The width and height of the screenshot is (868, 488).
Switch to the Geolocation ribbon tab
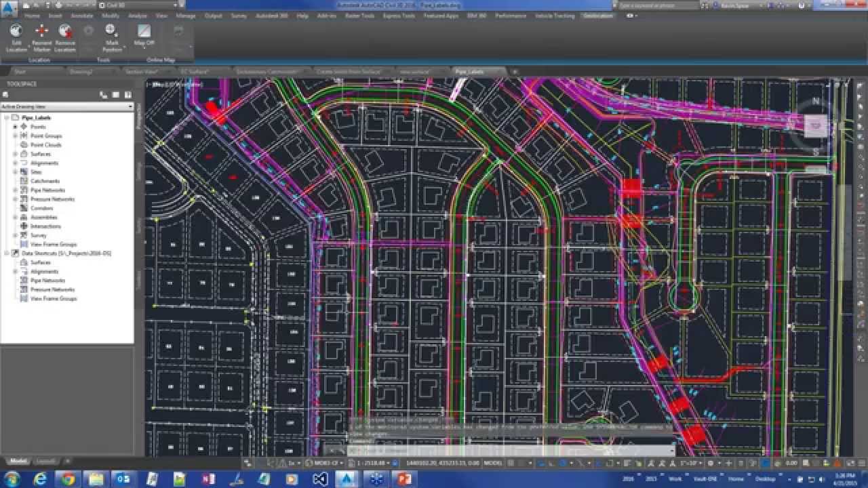[597, 15]
